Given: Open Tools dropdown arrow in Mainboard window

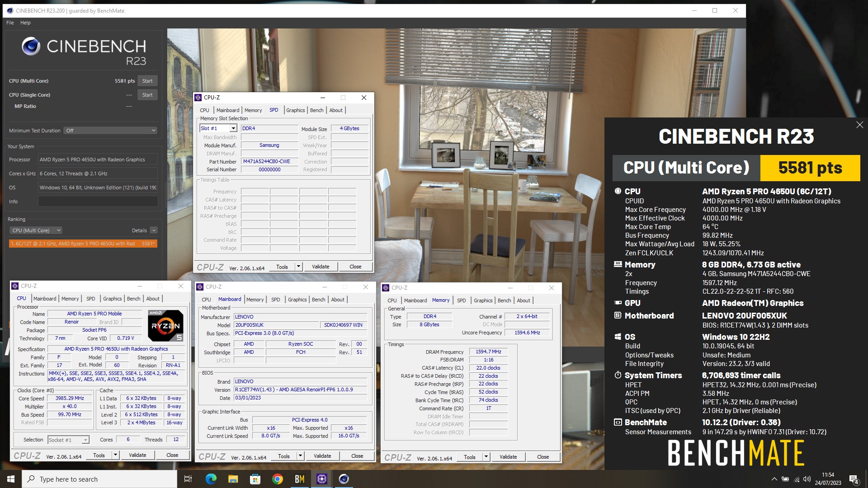Looking at the screenshot, I should click(300, 456).
